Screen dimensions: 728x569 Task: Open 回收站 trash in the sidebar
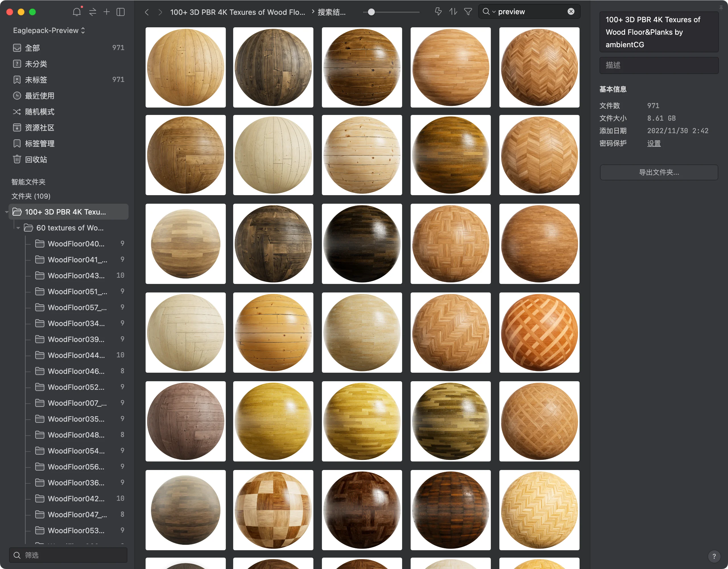[68, 159]
